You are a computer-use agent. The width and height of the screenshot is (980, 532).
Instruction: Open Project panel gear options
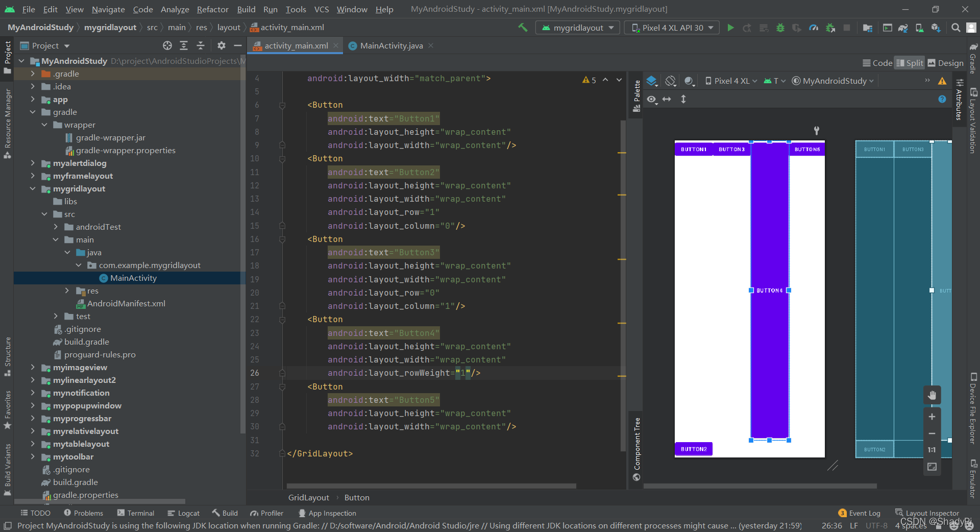(x=221, y=45)
